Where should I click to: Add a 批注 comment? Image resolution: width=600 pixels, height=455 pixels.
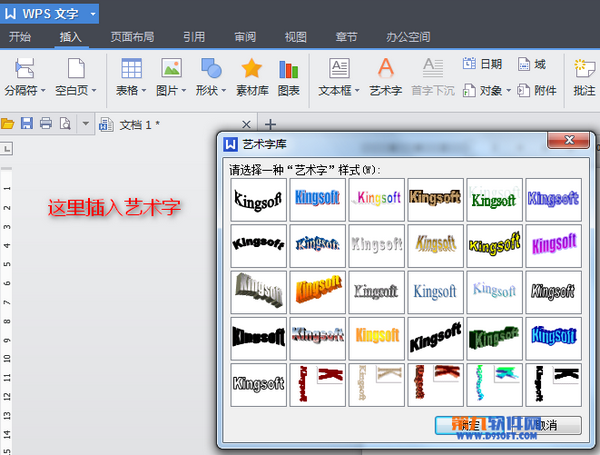point(584,77)
